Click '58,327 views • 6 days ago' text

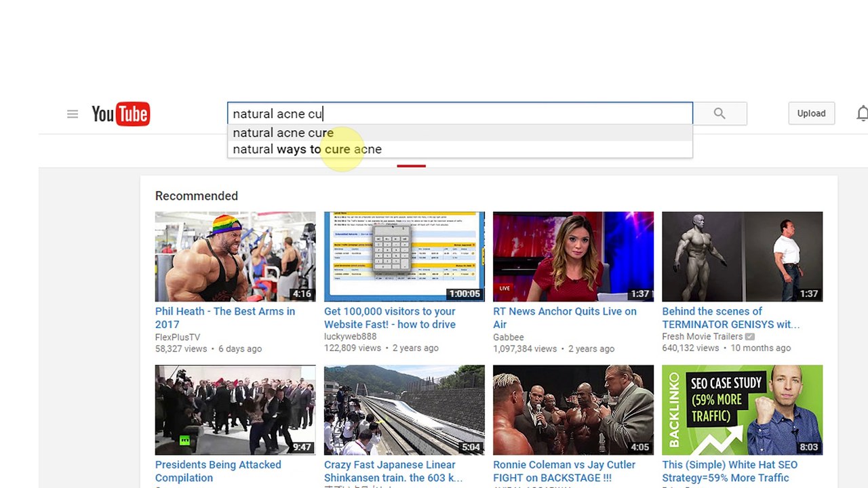208,348
